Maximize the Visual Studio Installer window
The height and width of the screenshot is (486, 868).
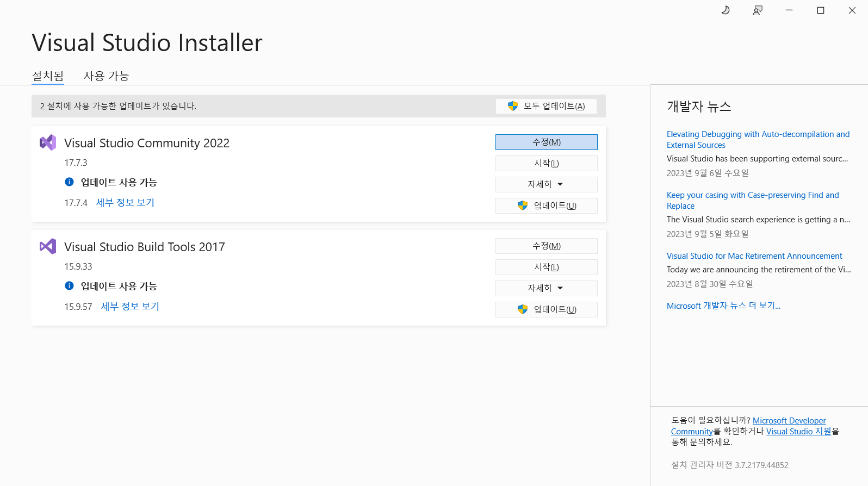coord(820,10)
